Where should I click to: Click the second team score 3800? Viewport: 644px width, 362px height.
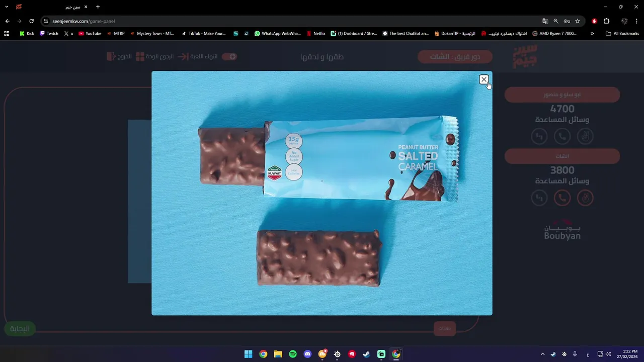click(x=562, y=170)
